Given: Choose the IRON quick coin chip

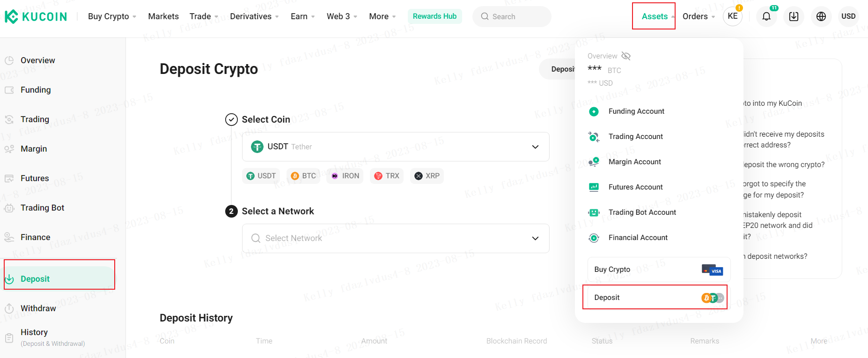Looking at the screenshot, I should 345,176.
